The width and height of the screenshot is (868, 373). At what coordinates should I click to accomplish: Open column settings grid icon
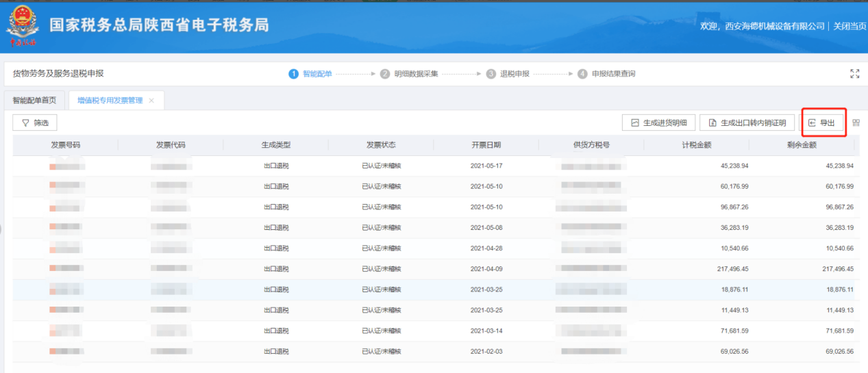pyautogui.click(x=856, y=123)
